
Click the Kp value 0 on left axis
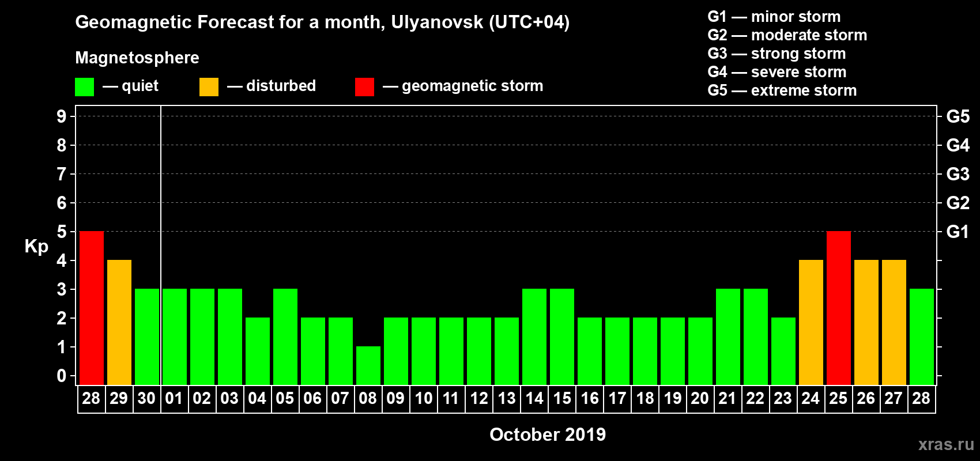[x=62, y=376]
